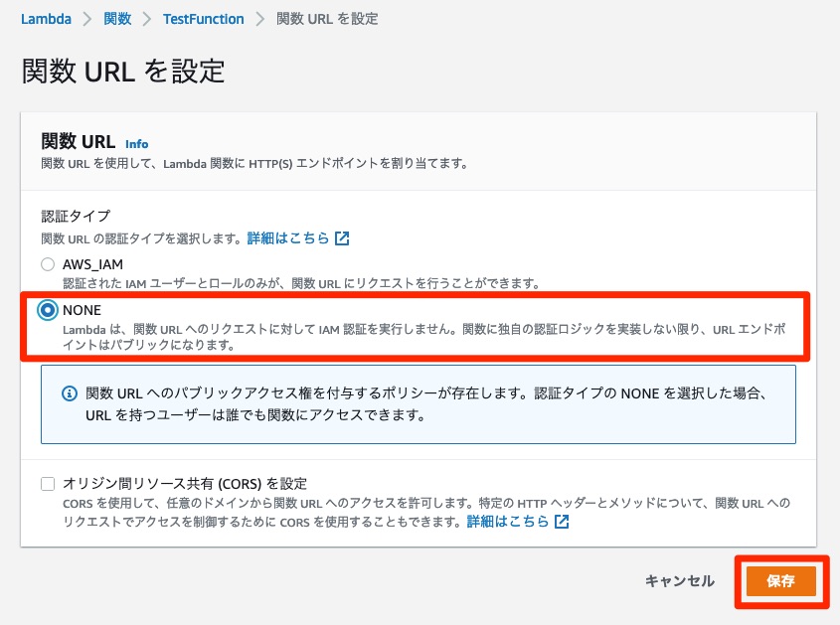
Task: Go to Lambda breadcrumb link
Action: pyautogui.click(x=46, y=19)
